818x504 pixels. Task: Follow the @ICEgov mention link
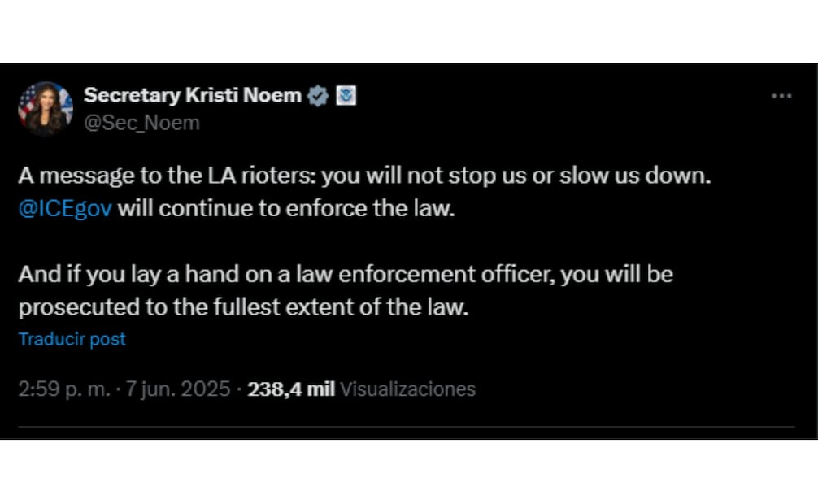[65, 207]
